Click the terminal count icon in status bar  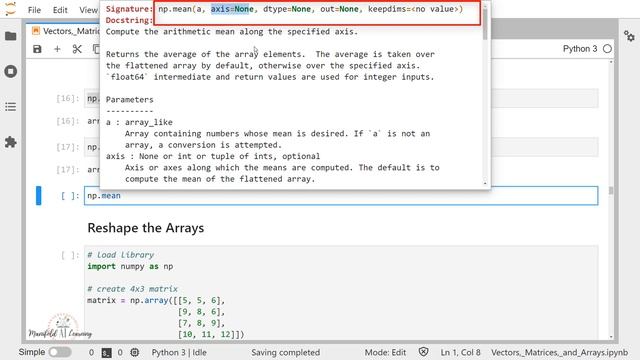107,353
